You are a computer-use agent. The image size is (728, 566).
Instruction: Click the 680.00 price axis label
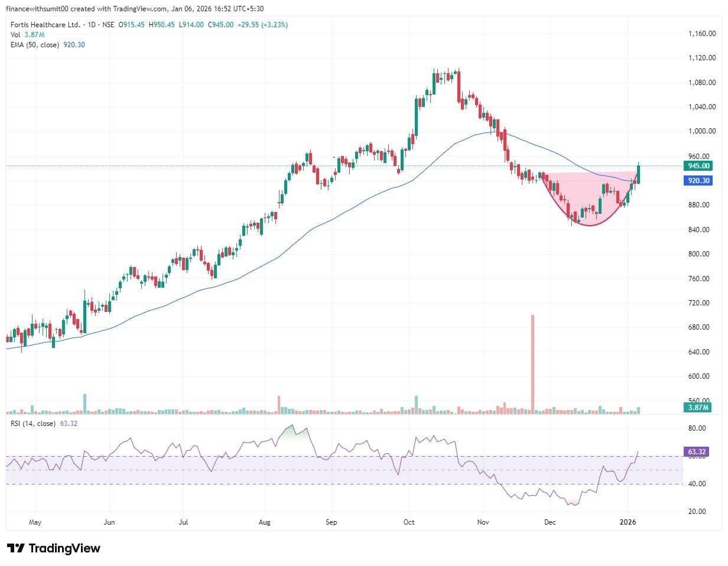[700, 327]
